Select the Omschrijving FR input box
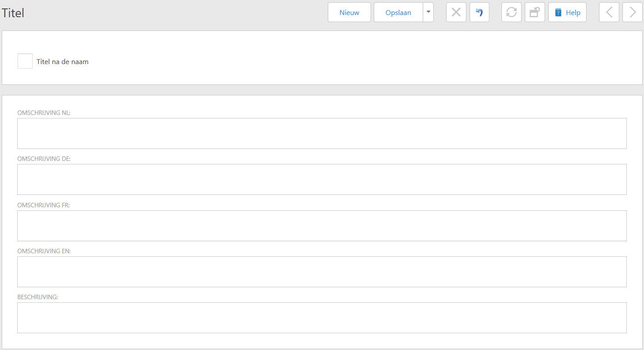644x350 pixels. (322, 226)
